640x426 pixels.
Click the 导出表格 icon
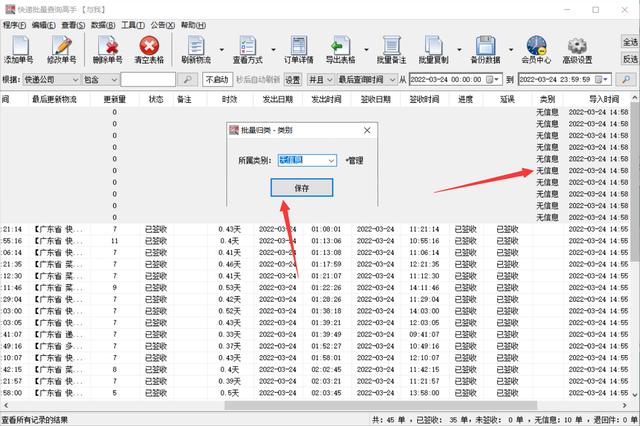click(x=344, y=47)
